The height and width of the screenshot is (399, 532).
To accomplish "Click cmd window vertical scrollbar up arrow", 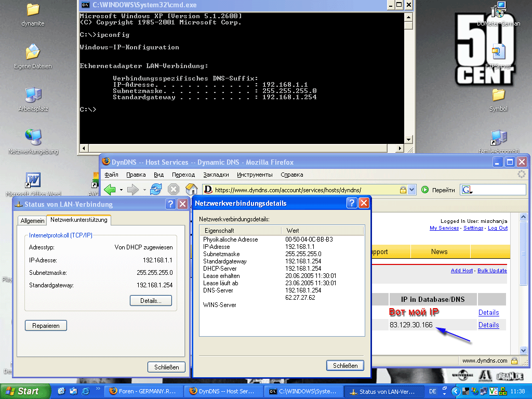I will point(408,17).
